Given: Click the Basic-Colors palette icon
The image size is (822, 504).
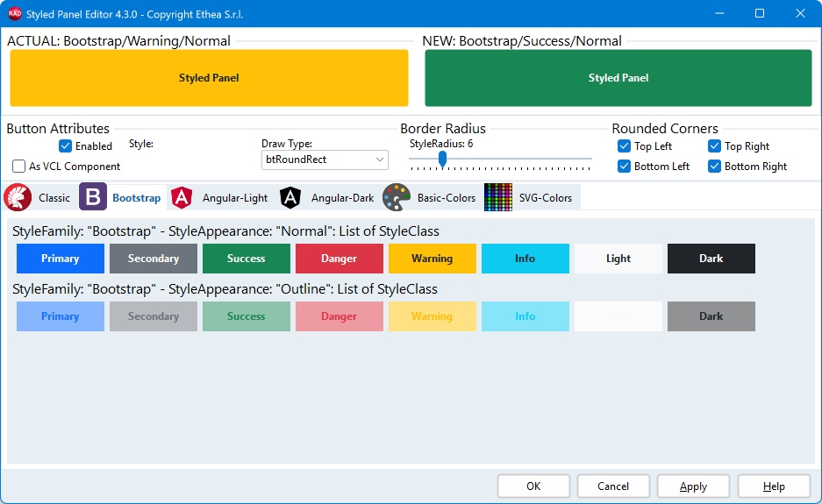Looking at the screenshot, I should tap(397, 197).
